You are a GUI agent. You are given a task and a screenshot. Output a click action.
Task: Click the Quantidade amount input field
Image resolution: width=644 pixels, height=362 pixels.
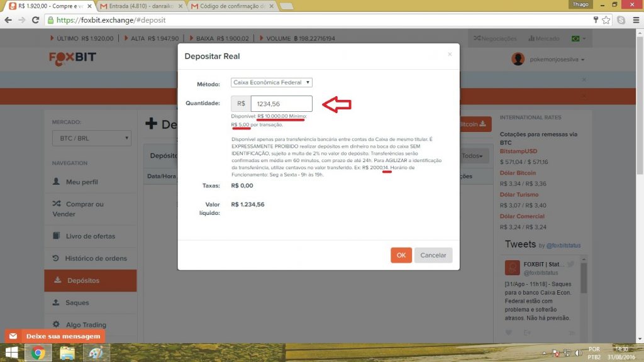tap(281, 104)
